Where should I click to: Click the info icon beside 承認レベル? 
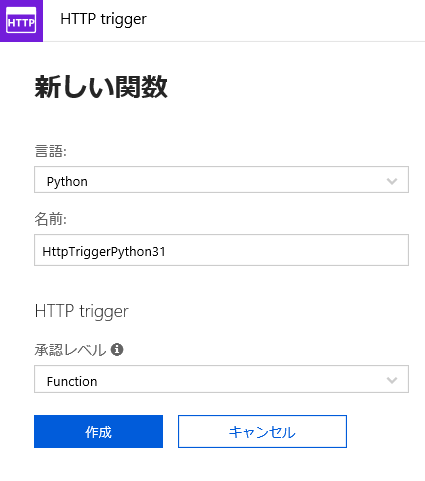click(117, 350)
